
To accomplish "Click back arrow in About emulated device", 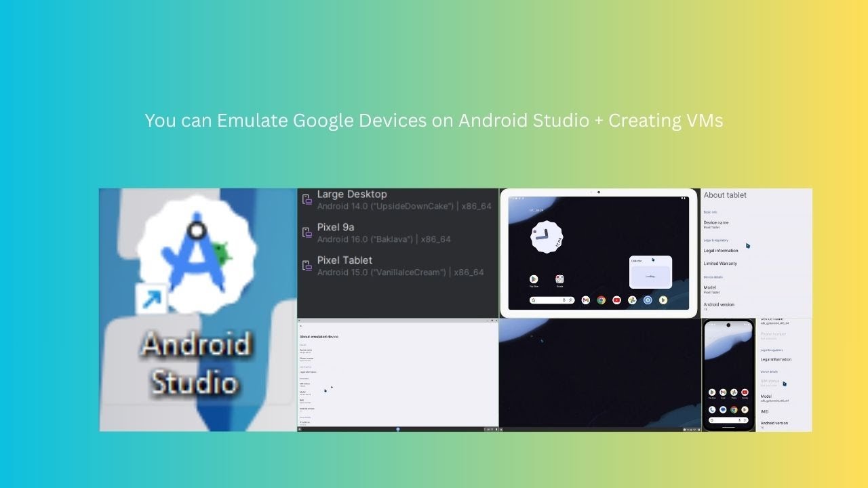I will coord(301,326).
